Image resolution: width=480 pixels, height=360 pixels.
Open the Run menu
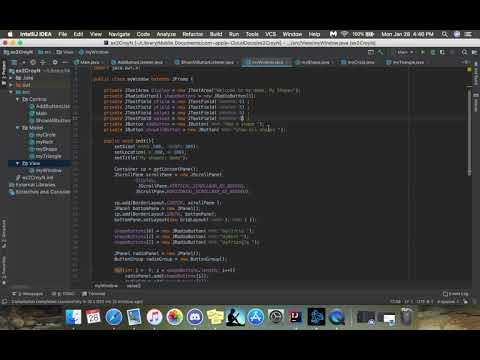click(234, 34)
